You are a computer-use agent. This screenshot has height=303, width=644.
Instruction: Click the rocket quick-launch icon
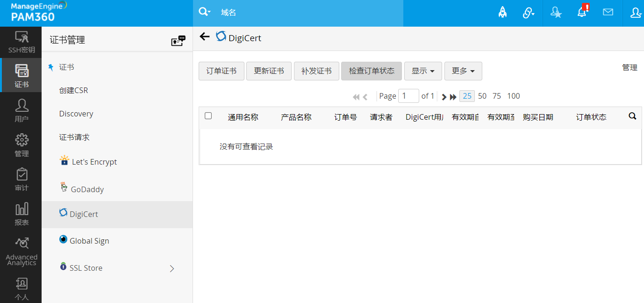tap(502, 13)
